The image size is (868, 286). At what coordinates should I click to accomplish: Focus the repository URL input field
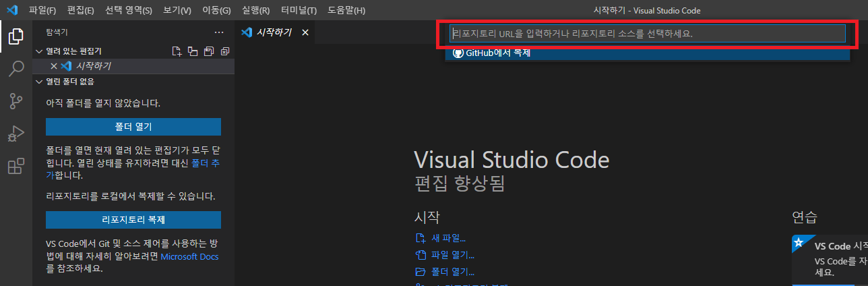pyautogui.click(x=647, y=33)
